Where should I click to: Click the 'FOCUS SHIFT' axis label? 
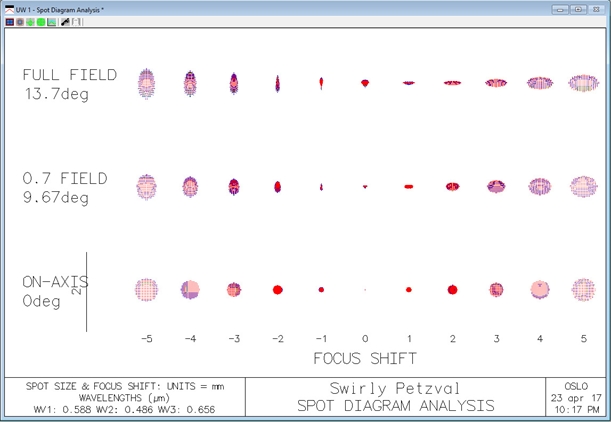365,358
